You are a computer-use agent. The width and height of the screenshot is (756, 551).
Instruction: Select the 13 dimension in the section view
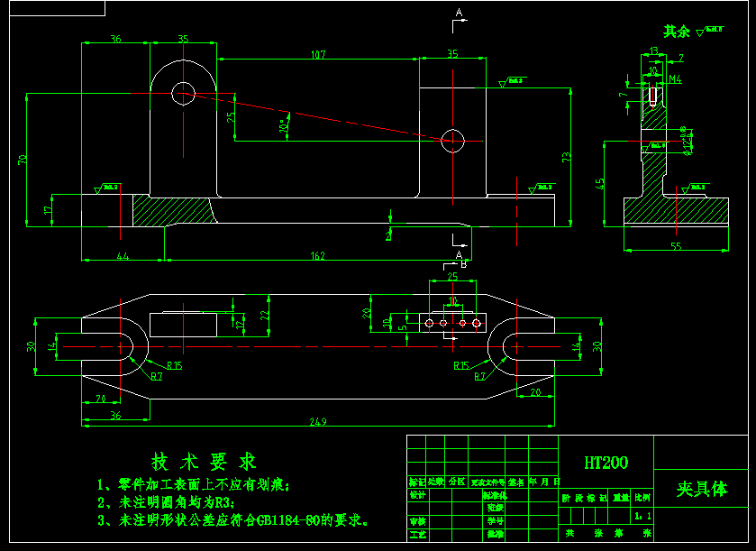pyautogui.click(x=654, y=51)
